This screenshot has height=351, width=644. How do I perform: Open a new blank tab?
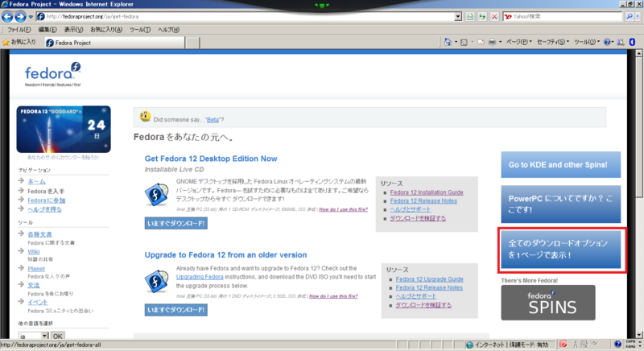tap(192, 43)
